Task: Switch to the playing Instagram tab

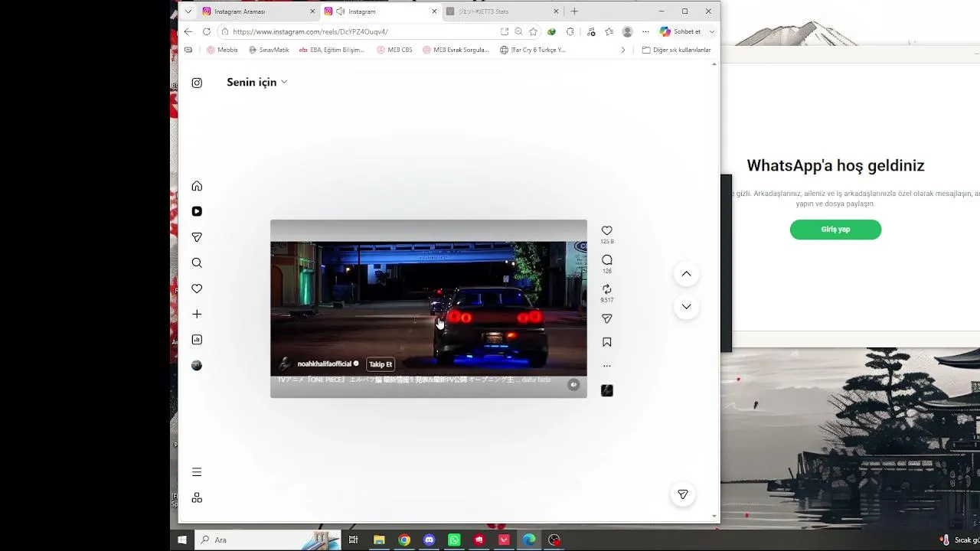Action: [x=381, y=11]
